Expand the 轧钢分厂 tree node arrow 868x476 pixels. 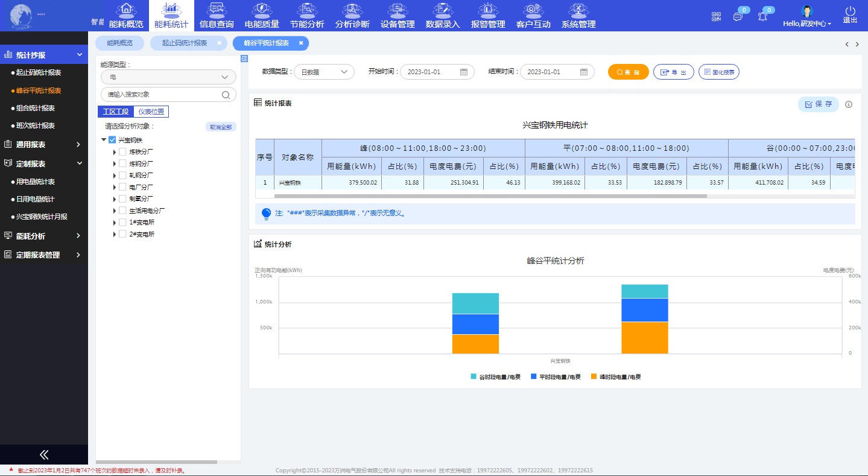115,176
